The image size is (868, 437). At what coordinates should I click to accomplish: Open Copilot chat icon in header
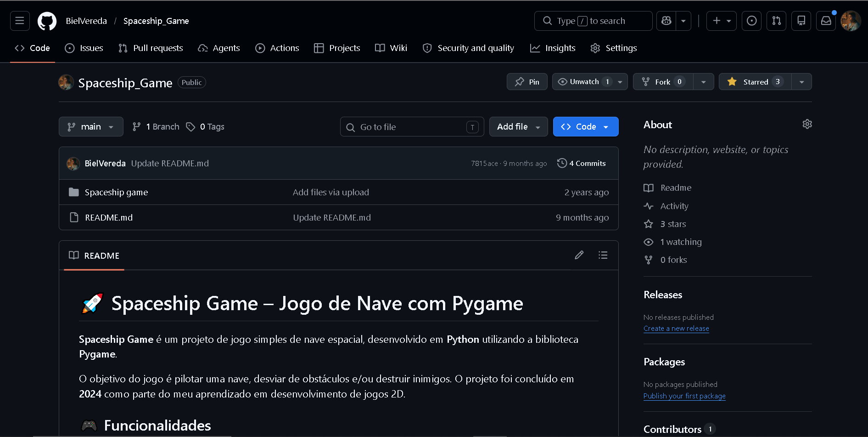click(666, 21)
